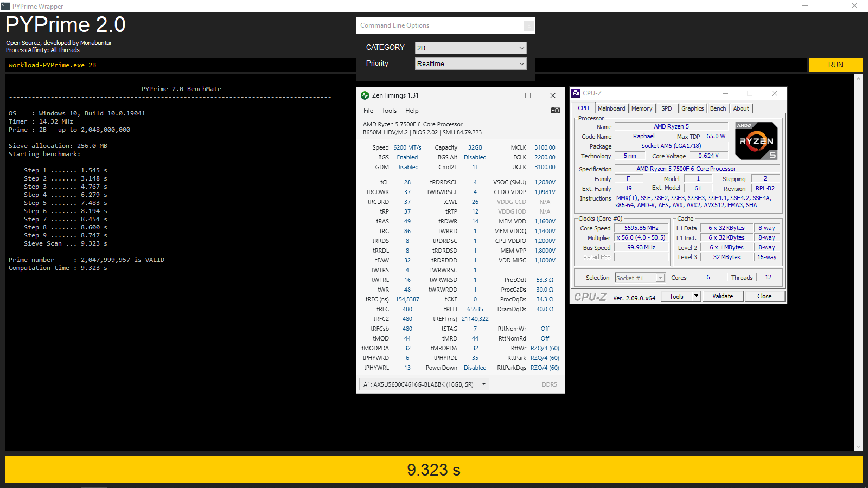
Task: Click the yellow 9.323 s result bar
Action: (x=434, y=470)
